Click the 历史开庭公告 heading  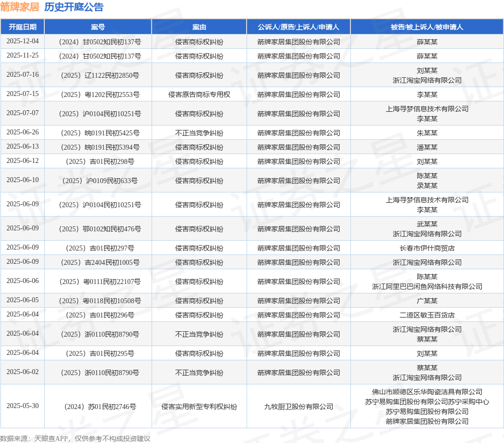pyautogui.click(x=74, y=7)
